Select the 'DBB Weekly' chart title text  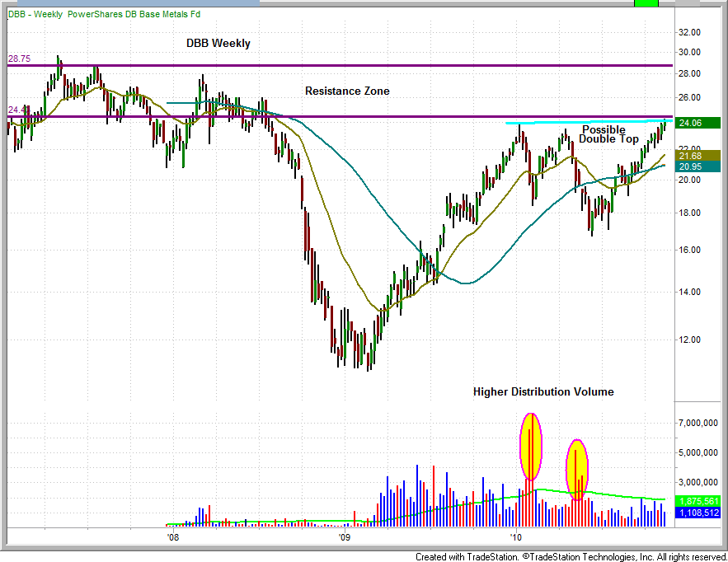click(218, 43)
